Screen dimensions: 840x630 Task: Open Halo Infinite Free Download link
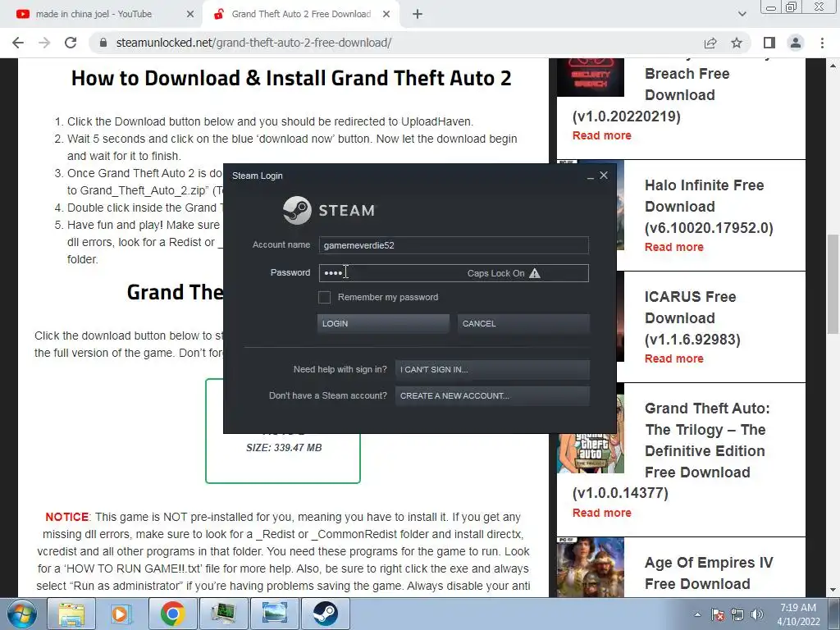[709, 206]
